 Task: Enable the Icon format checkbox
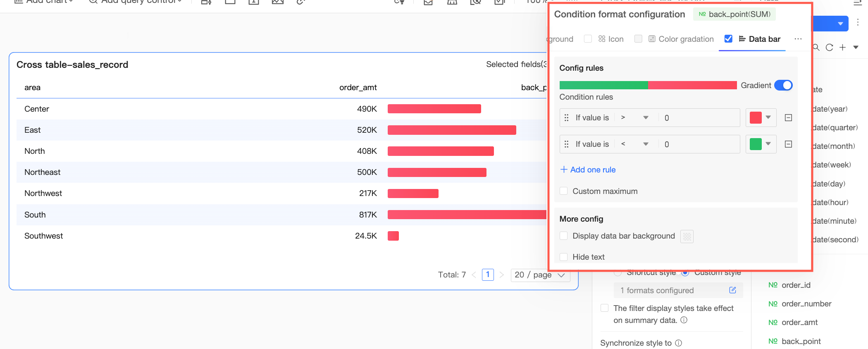pos(588,39)
